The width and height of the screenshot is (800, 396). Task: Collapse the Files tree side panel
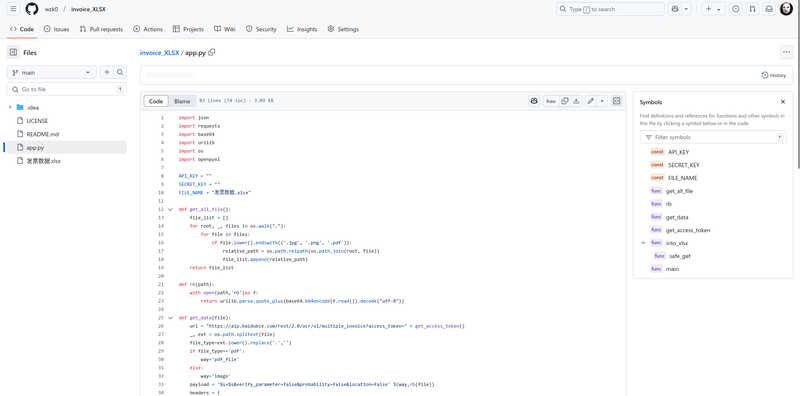[14, 52]
